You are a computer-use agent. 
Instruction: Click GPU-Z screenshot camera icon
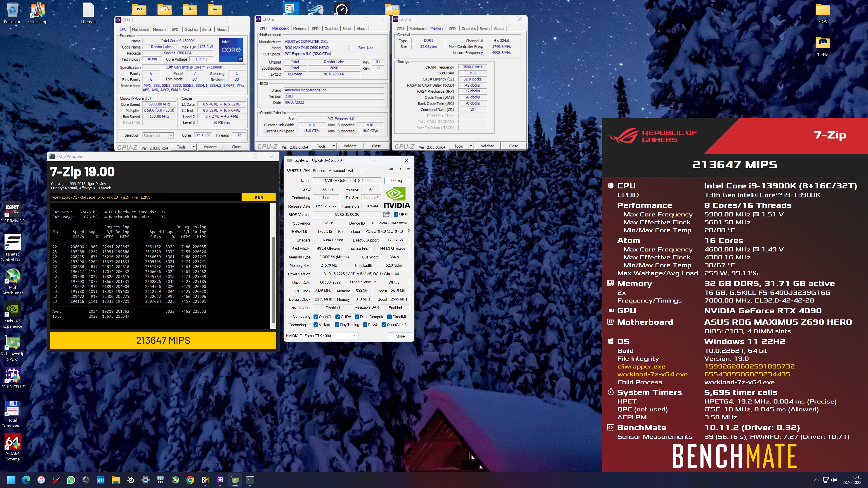tap(391, 169)
